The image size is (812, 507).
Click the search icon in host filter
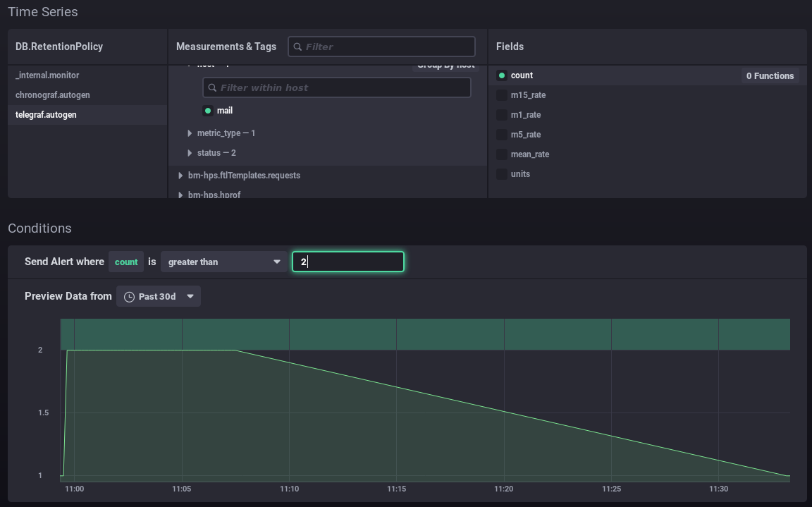click(x=212, y=87)
